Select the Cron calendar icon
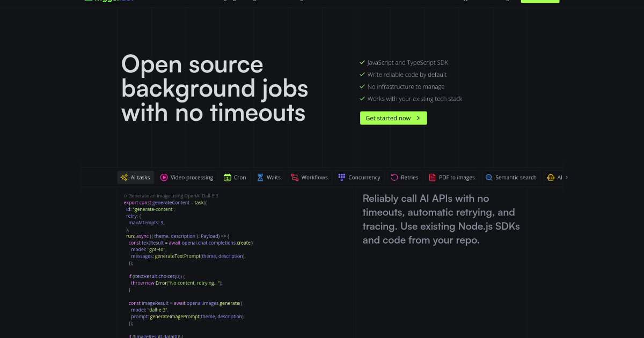Image resolution: width=644 pixels, height=338 pixels. pyautogui.click(x=228, y=177)
